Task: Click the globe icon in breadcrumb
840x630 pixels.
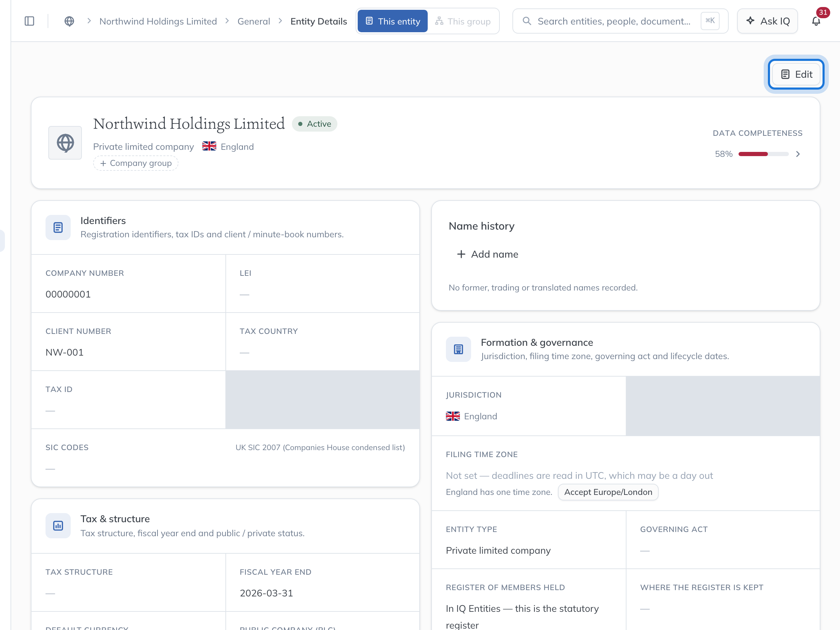Action: coord(69,21)
